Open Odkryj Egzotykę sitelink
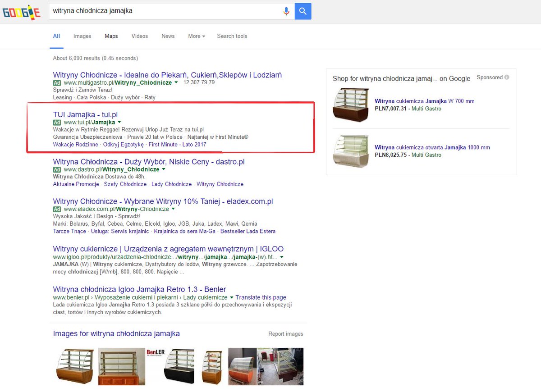Viewport: 541px width, 392px height. pos(124,145)
